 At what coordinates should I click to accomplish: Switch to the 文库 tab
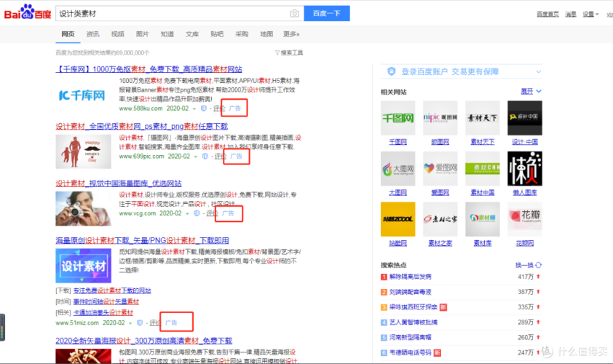(x=192, y=34)
